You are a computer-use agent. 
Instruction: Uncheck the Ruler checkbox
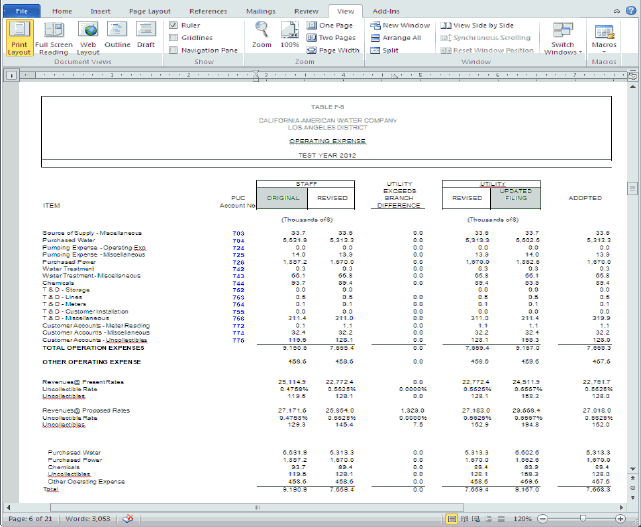[174, 24]
